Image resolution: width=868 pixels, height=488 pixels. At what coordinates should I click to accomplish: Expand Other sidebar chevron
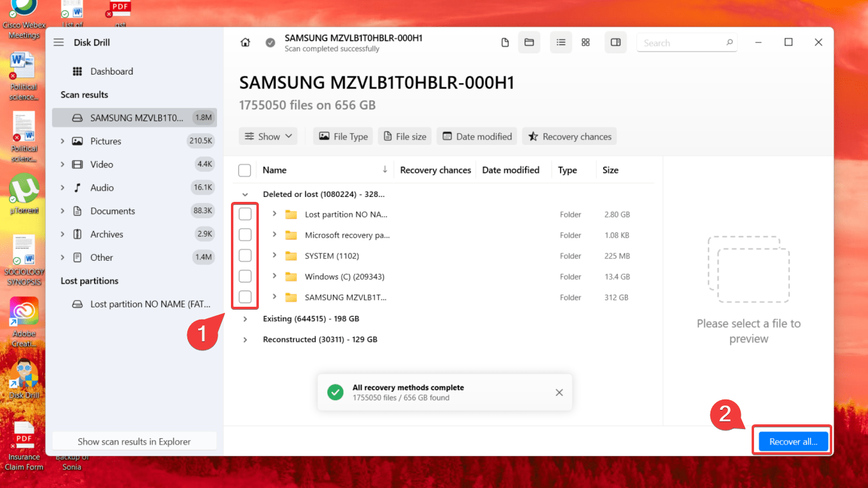[x=62, y=258]
